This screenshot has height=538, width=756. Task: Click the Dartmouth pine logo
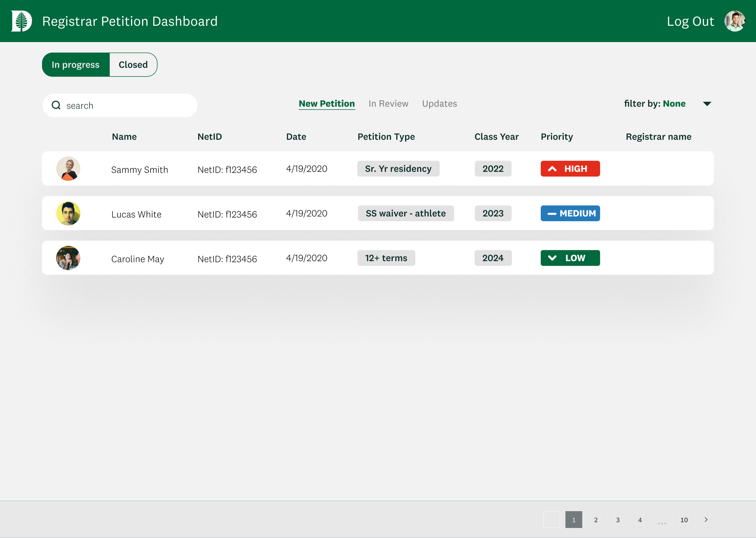point(21,21)
